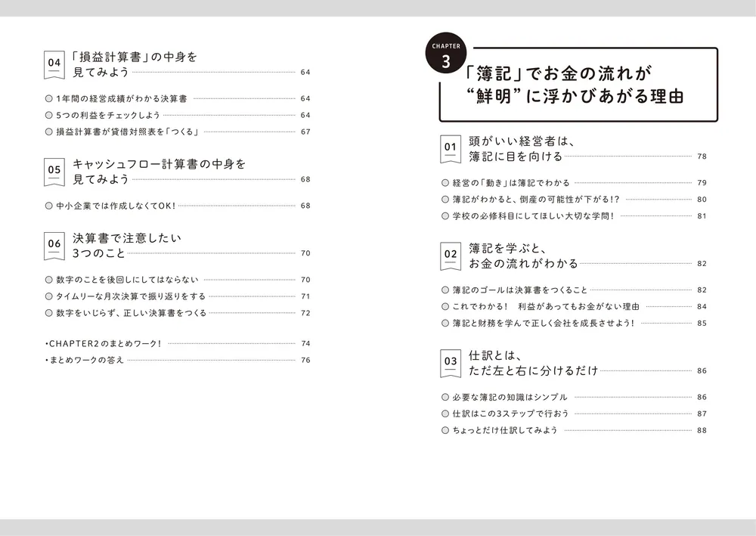The image size is (756, 536).
Task: Click page number 84
Action: pos(702,307)
